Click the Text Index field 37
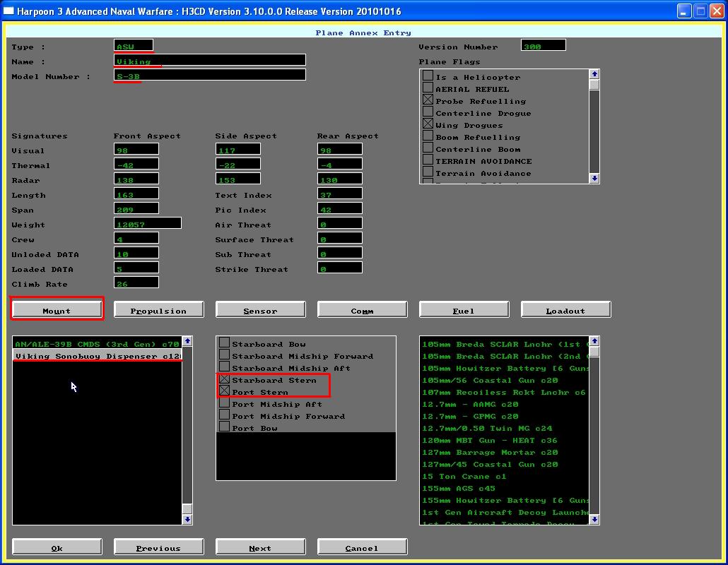The height and width of the screenshot is (565, 728). pos(340,194)
